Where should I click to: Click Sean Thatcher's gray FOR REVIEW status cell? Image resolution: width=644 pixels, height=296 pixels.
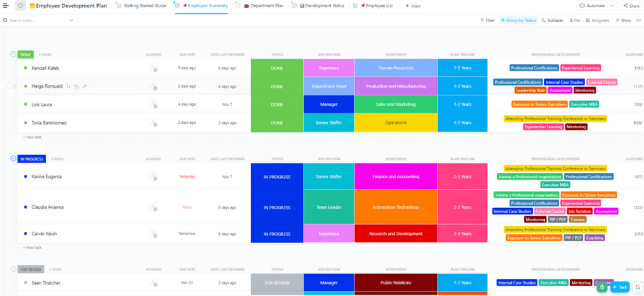coord(277,283)
